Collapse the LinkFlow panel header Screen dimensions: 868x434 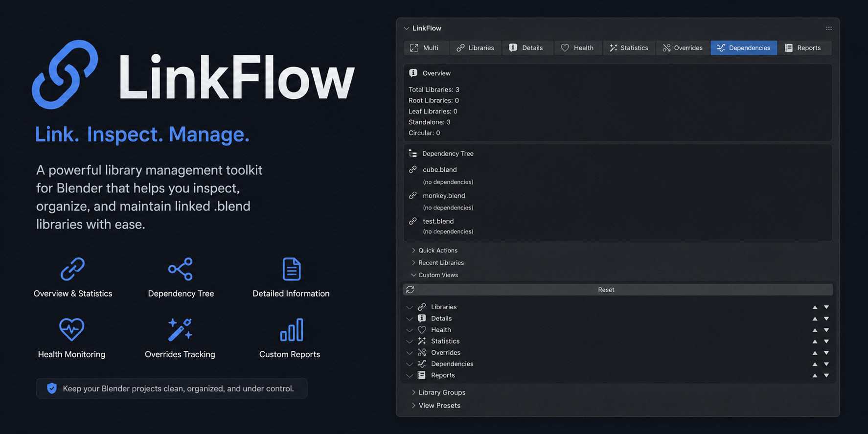(406, 28)
